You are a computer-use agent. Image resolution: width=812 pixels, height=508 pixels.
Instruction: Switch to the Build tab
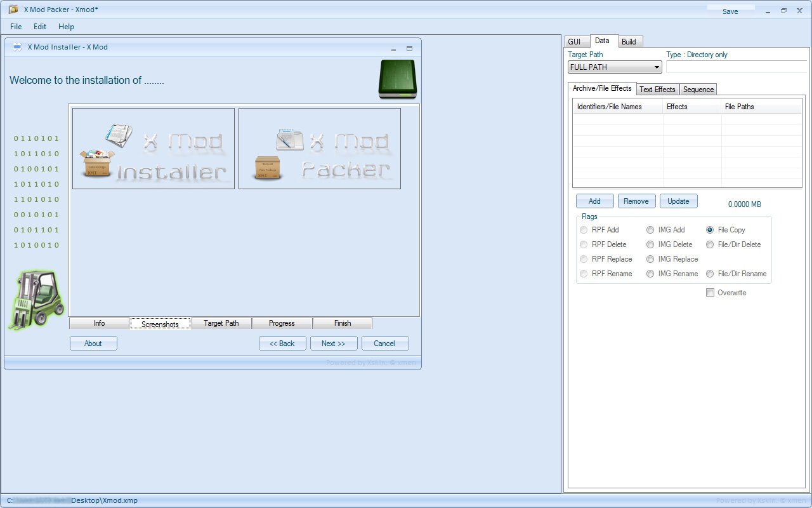tap(629, 42)
